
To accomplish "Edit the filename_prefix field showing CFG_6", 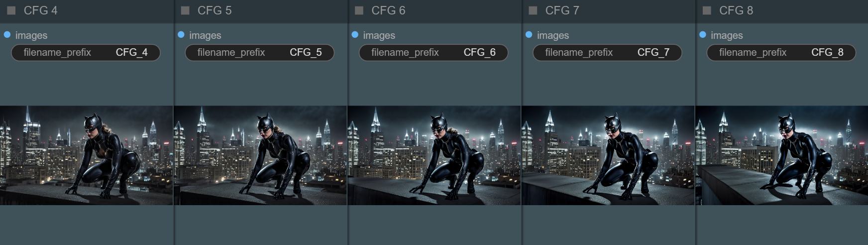I will [x=434, y=53].
